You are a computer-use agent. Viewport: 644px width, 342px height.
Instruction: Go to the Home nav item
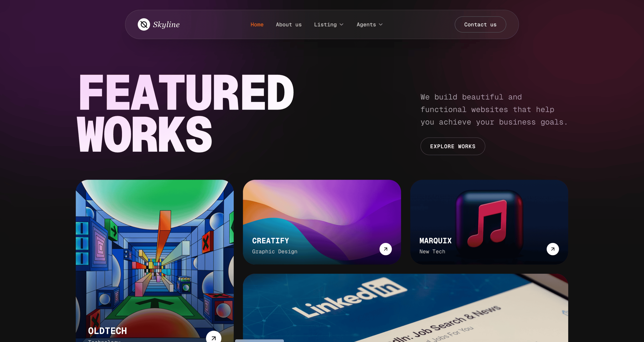pyautogui.click(x=257, y=25)
